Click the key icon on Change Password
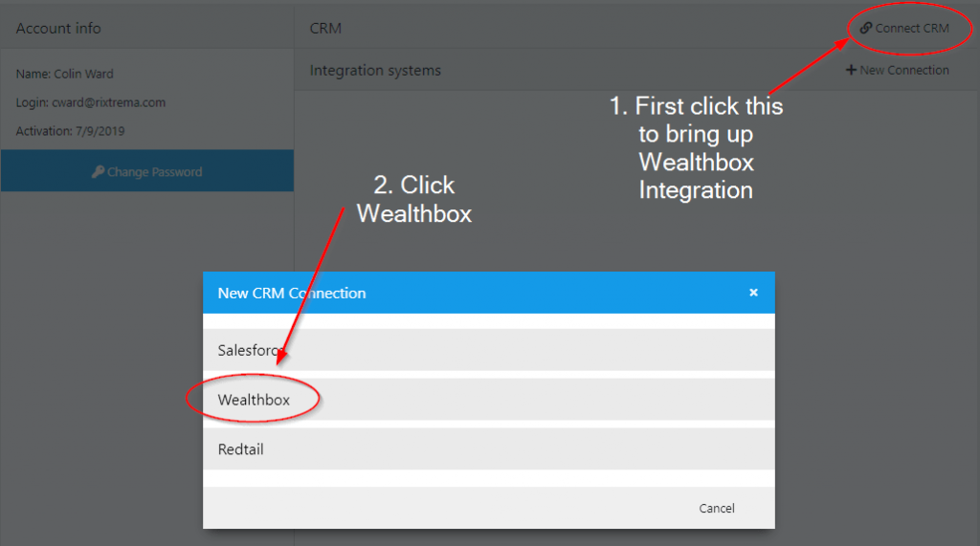 98,172
